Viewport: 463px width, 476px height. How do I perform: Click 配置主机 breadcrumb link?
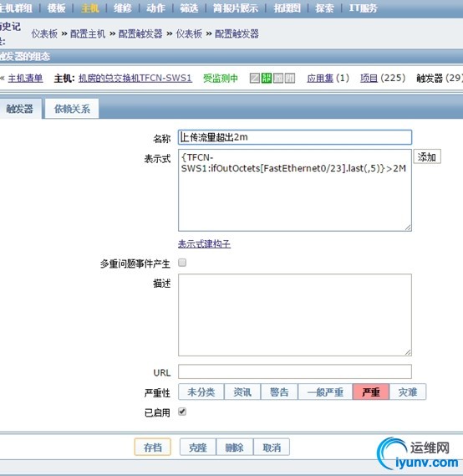88,33
